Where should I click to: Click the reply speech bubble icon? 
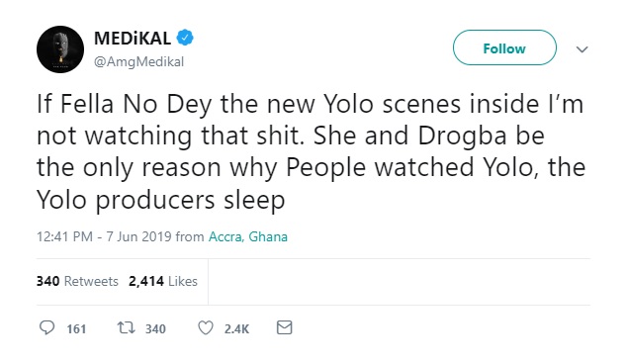[46, 327]
